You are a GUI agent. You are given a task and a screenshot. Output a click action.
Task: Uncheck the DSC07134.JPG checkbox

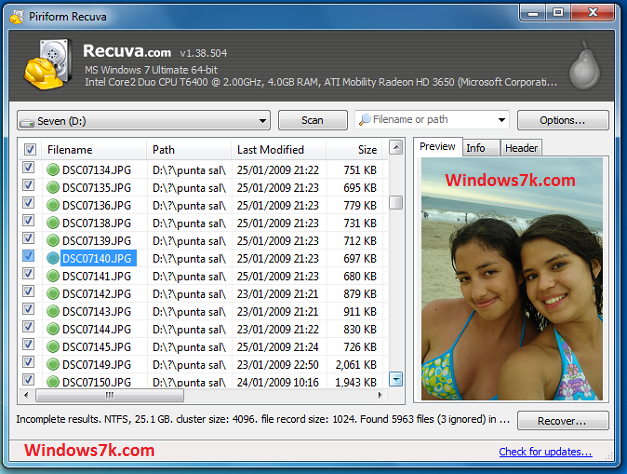(28, 167)
